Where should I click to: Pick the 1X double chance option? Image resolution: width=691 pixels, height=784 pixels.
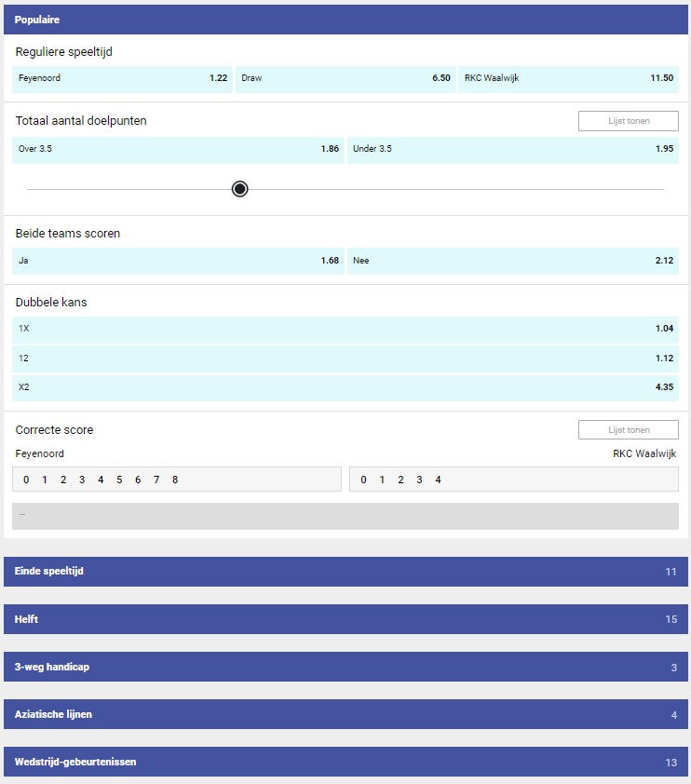click(345, 329)
